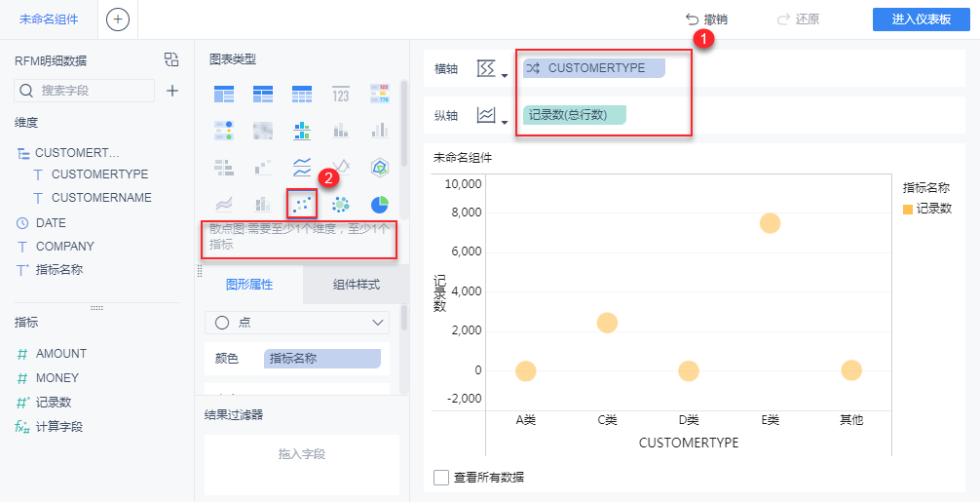
Task: Select the colored-number table chart type icon
Action: tap(379, 94)
